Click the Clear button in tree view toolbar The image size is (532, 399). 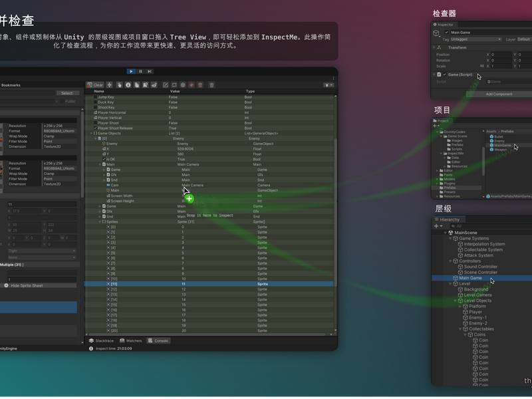[95, 85]
